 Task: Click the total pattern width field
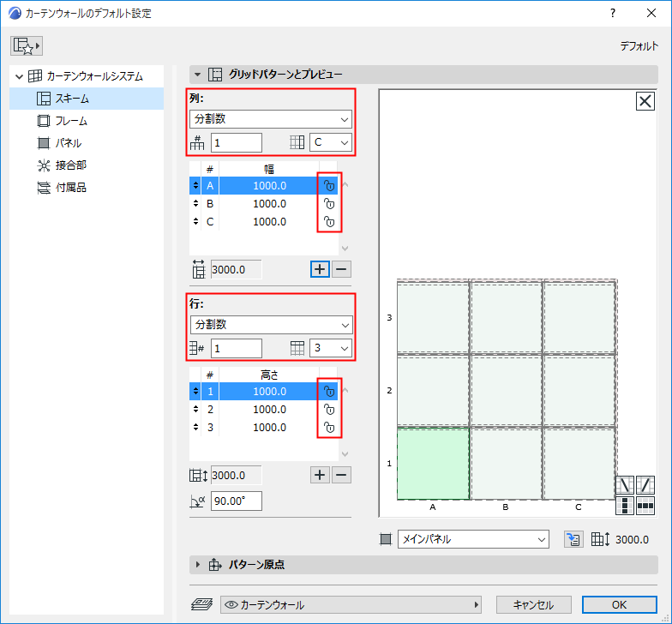pos(237,269)
